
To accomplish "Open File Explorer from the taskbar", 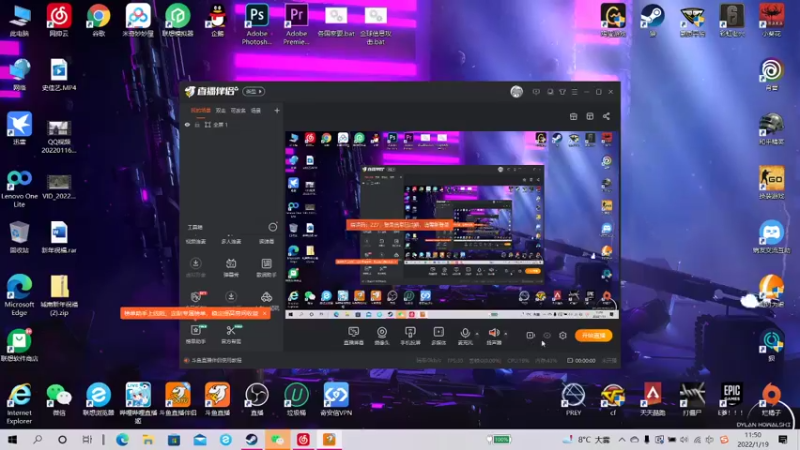I will pyautogui.click(x=148, y=439).
